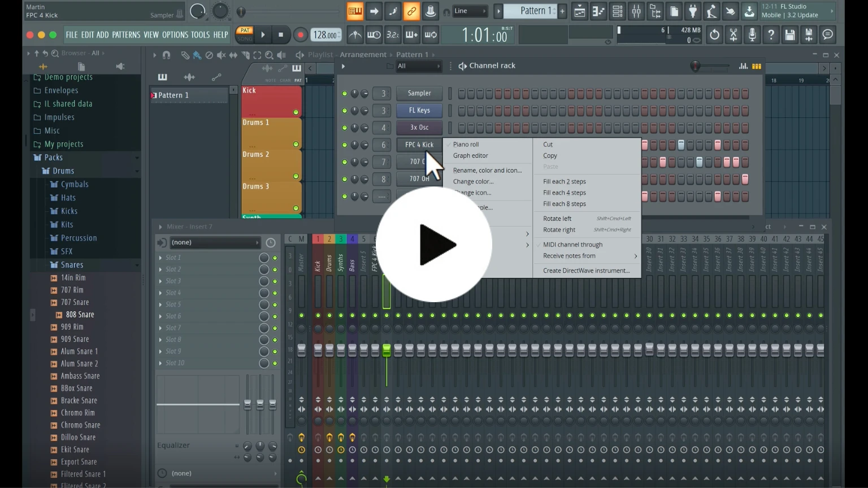The height and width of the screenshot is (488, 868).
Task: Select the paint brush tool in Playlist
Action: (197, 55)
